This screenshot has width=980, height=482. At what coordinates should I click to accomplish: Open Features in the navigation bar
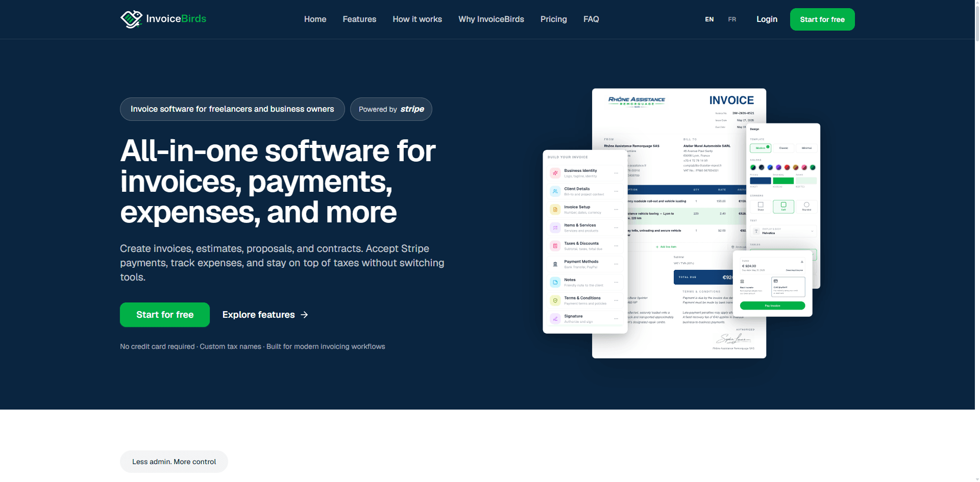(359, 19)
